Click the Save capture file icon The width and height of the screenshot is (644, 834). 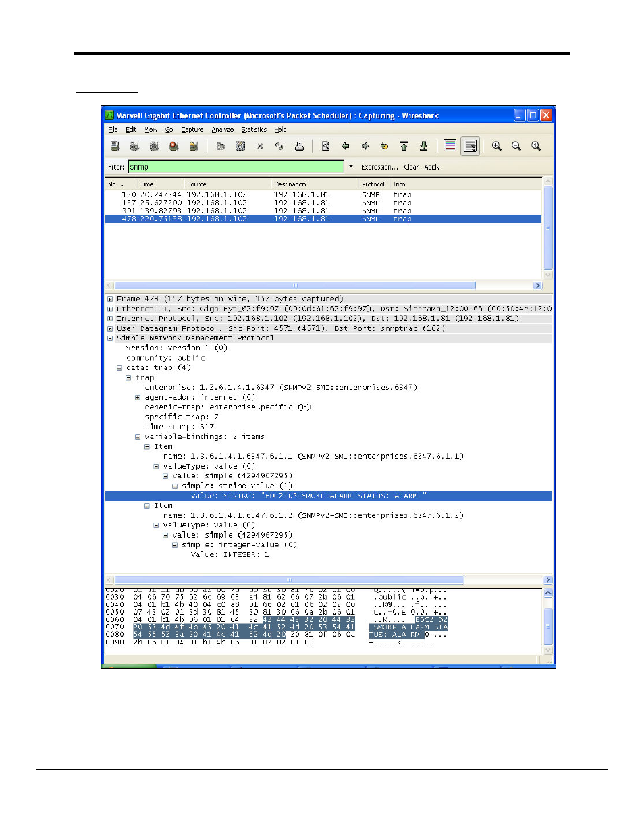tap(240, 146)
